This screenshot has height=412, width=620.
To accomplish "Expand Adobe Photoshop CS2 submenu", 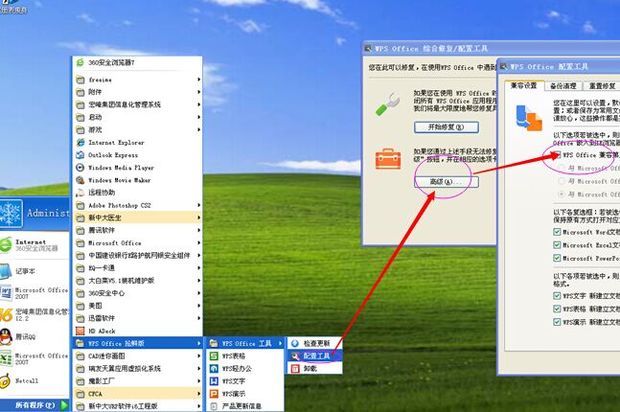I will [137, 205].
